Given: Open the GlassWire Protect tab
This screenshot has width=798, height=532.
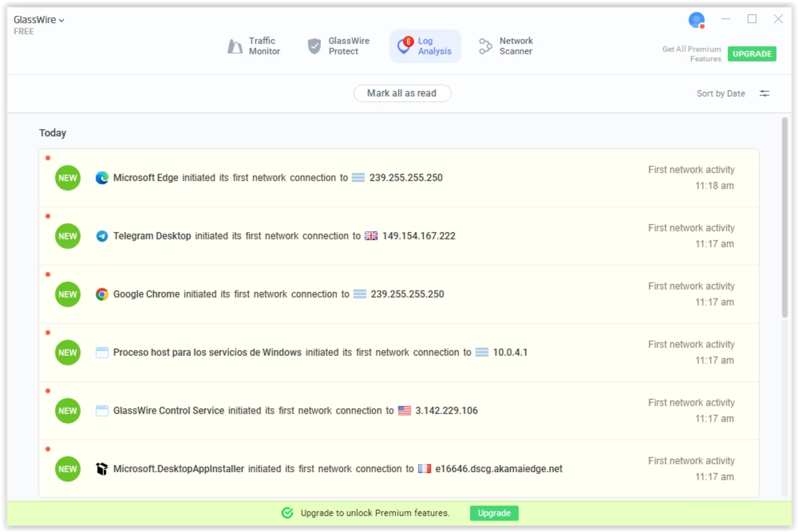Looking at the screenshot, I should tap(338, 46).
